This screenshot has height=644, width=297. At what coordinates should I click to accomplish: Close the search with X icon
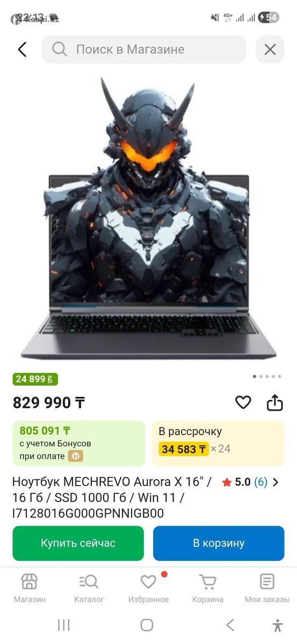click(x=270, y=50)
